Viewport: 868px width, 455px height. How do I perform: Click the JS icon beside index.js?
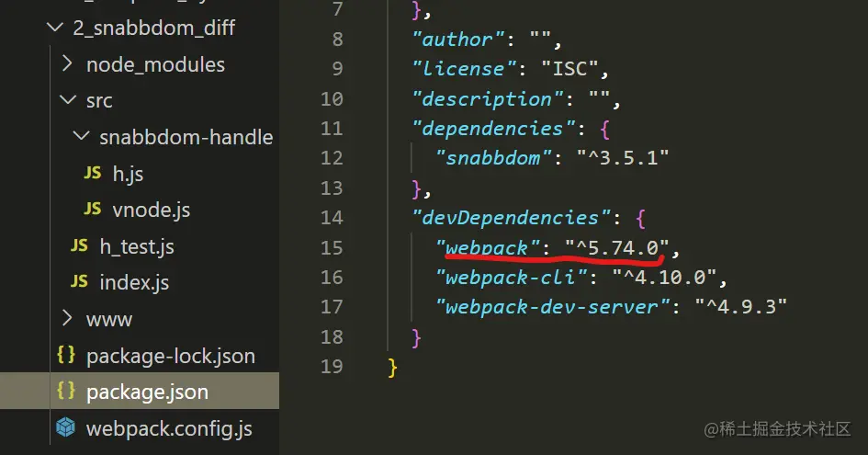click(x=79, y=281)
